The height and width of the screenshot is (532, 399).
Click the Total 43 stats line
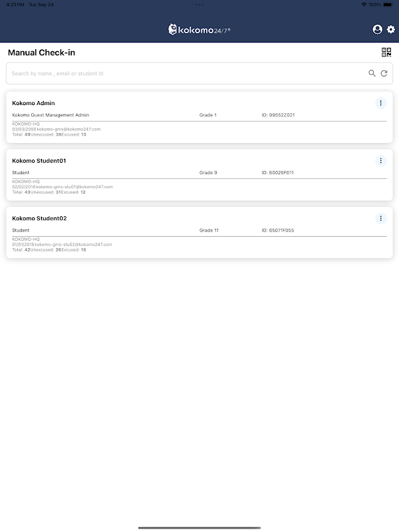pos(49,192)
